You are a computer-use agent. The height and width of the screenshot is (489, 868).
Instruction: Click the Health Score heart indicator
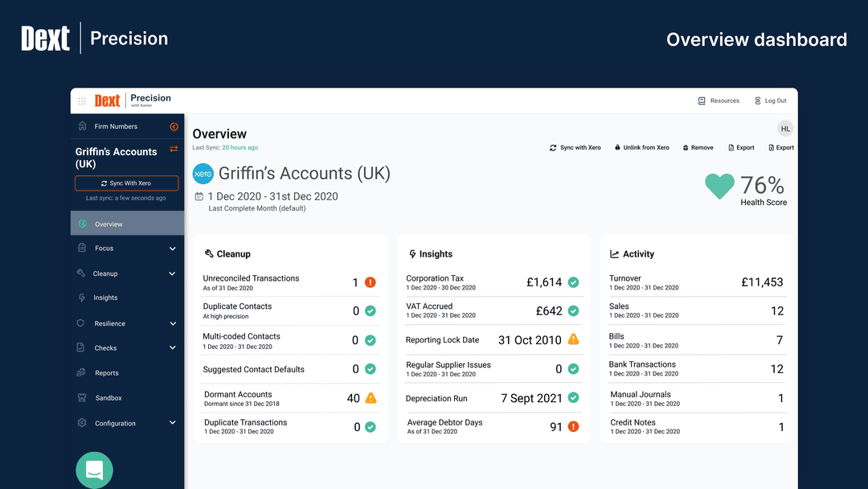pos(720,187)
